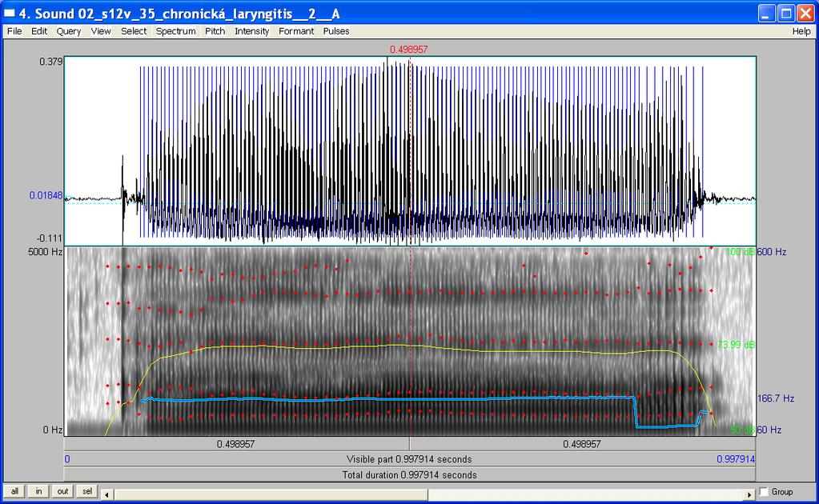Open the File menu

tap(14, 31)
